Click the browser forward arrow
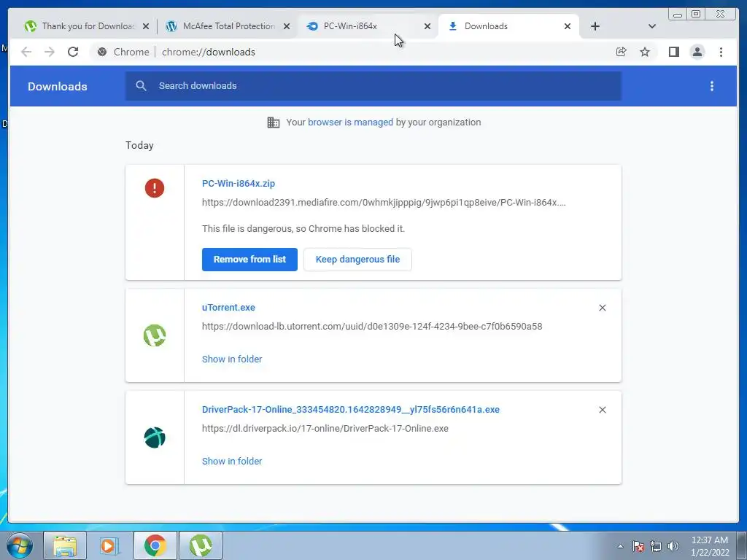The width and height of the screenshot is (747, 560). 50,52
